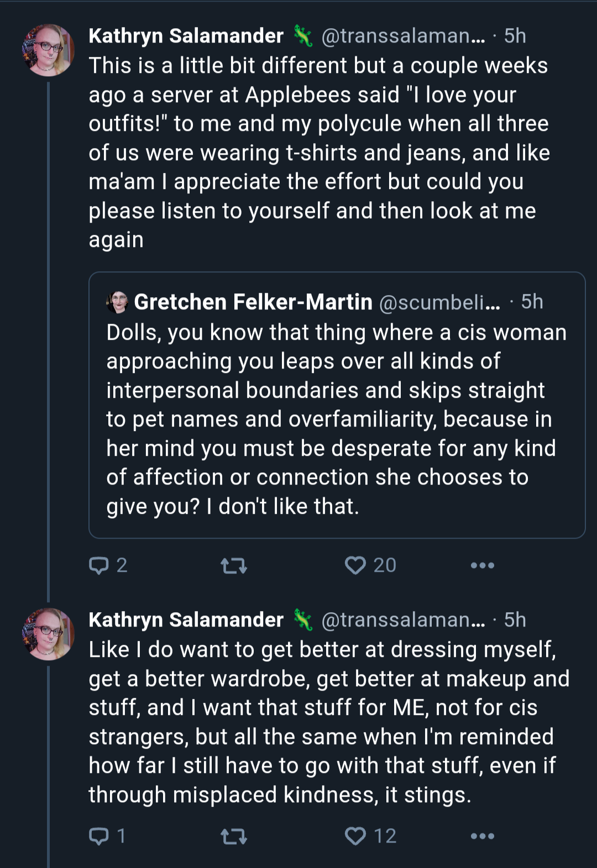Open the quoted tweet about Dolls
597x868 pixels.
click(337, 405)
